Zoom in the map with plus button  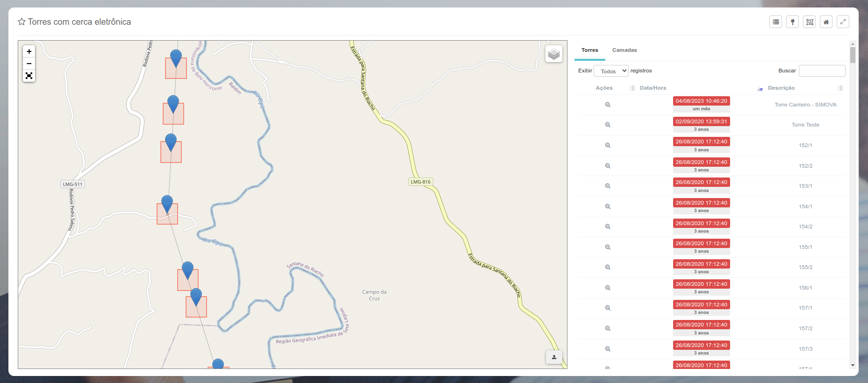pos(29,51)
